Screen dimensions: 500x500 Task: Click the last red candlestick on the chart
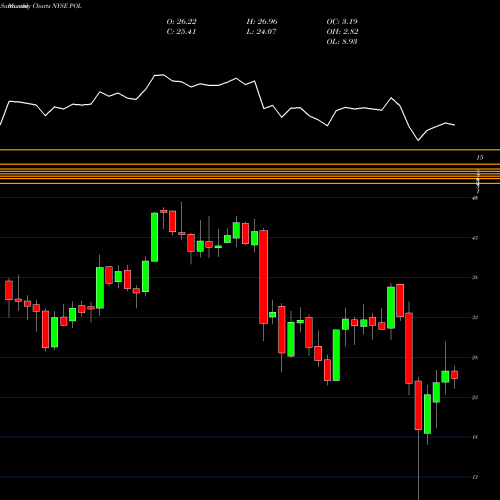pyautogui.click(x=454, y=375)
